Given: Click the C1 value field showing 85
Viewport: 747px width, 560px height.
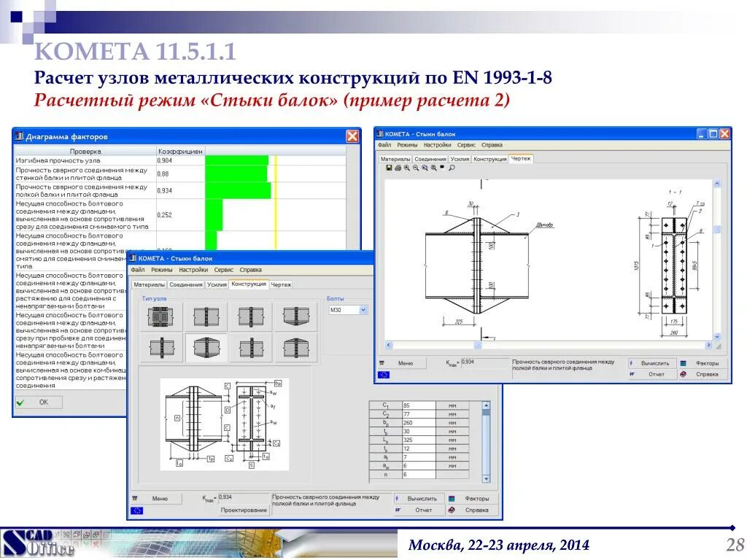Looking at the screenshot, I should tap(419, 405).
